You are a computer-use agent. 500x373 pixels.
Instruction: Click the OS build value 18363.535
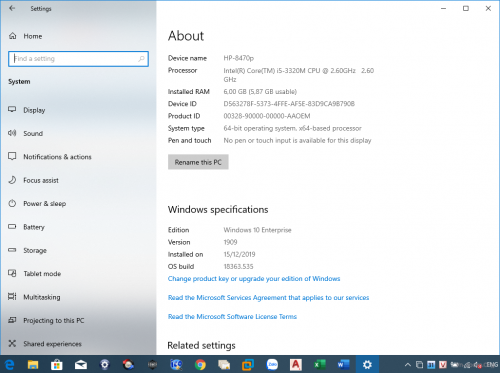238,267
